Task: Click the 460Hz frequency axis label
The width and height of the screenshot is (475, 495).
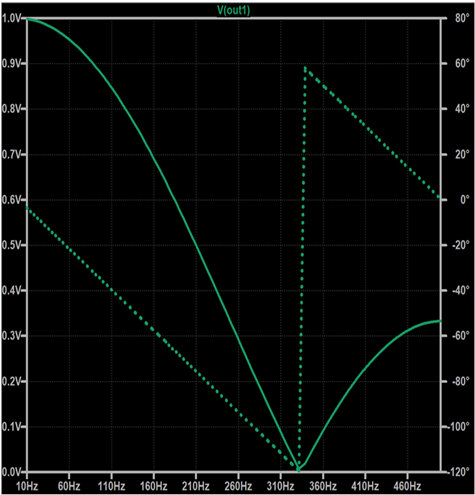Action: click(407, 486)
